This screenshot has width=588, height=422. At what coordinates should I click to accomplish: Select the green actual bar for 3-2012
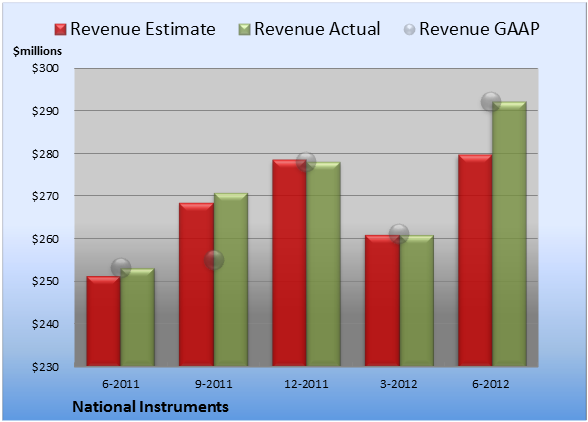coord(417,300)
